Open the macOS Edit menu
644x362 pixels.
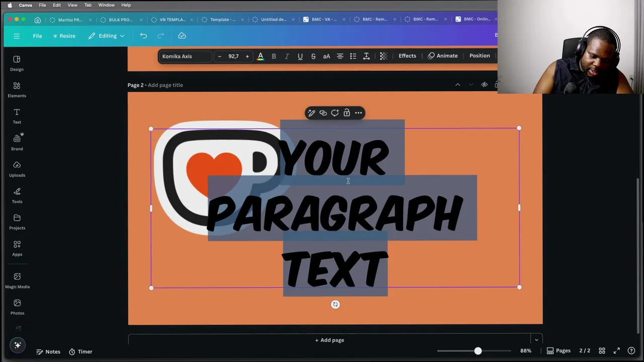[57, 5]
